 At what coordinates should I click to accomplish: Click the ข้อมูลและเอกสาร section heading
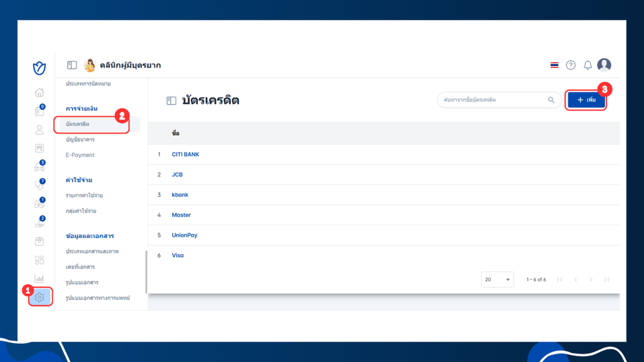[x=90, y=236]
